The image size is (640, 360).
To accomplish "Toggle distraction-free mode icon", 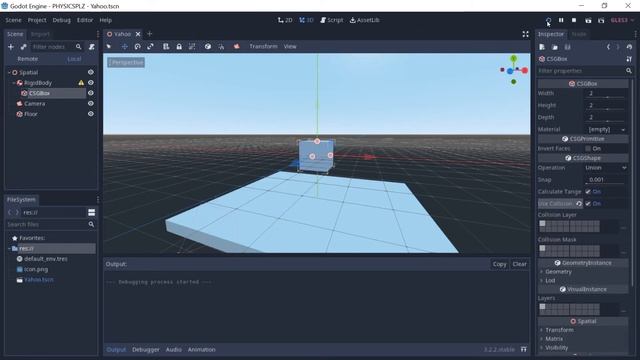I will pyautogui.click(x=526, y=34).
